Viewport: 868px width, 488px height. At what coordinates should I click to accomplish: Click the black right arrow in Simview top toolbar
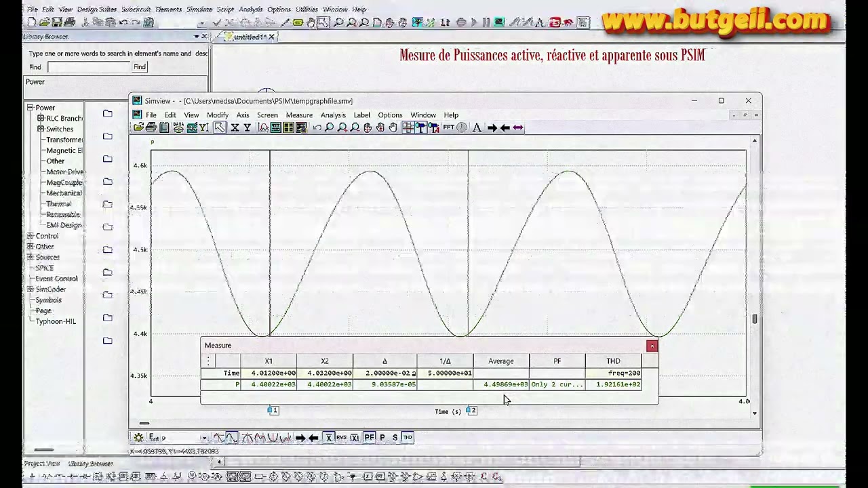[492, 127]
